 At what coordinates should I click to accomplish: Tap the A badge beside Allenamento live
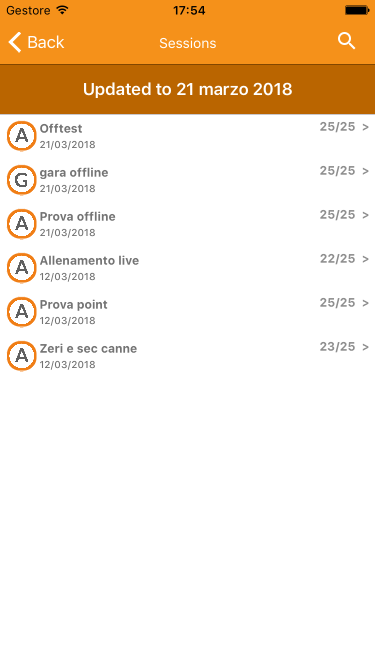(x=22, y=268)
